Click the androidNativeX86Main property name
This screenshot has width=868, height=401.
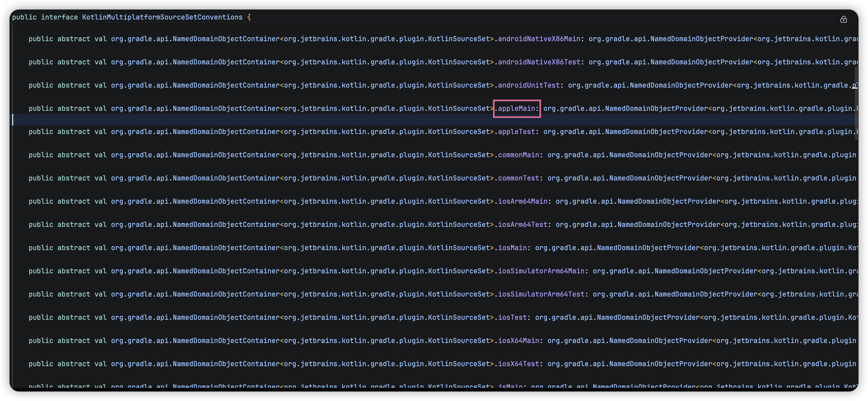click(539, 39)
